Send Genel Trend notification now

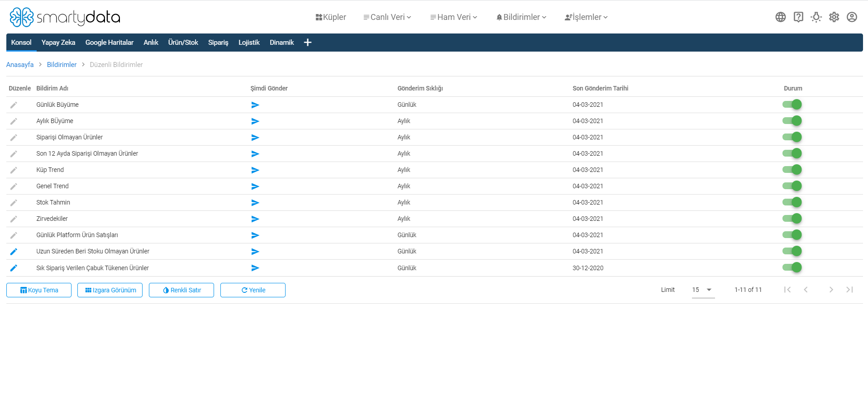(x=255, y=186)
